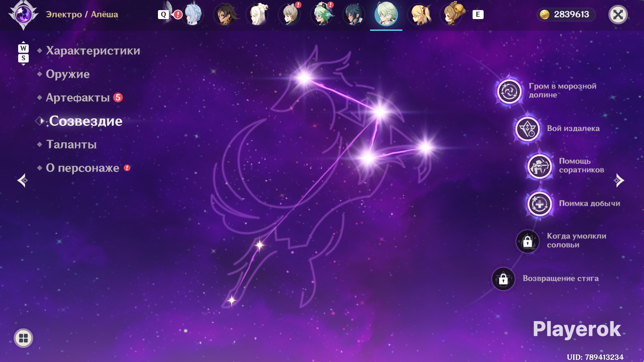Click the Когда умолкли соловьи label
Screen dimensions: 644x362
coord(577,240)
